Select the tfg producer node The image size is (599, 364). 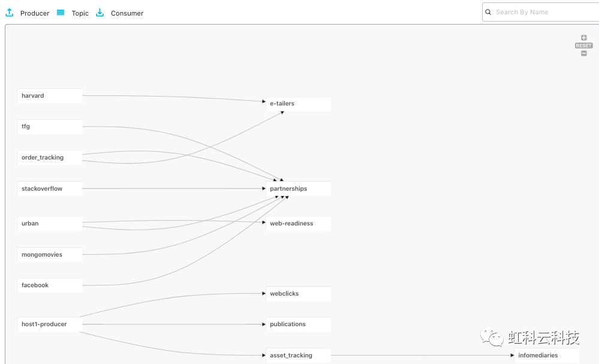click(x=50, y=127)
